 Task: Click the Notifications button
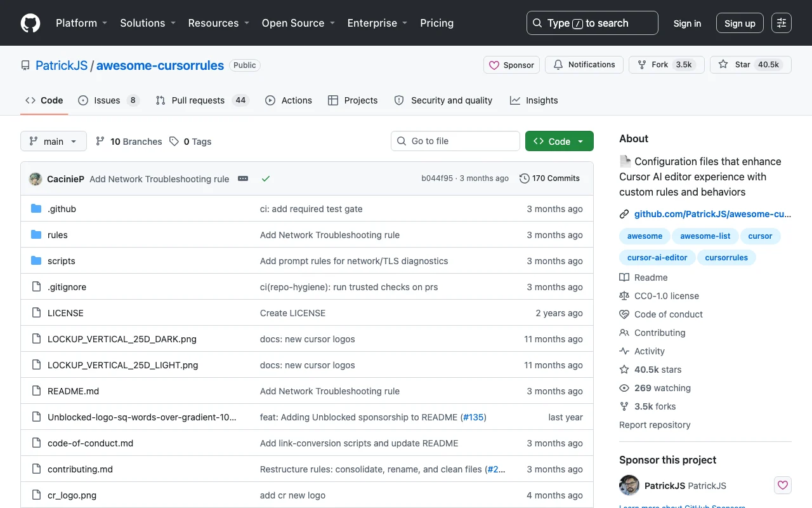pos(584,65)
